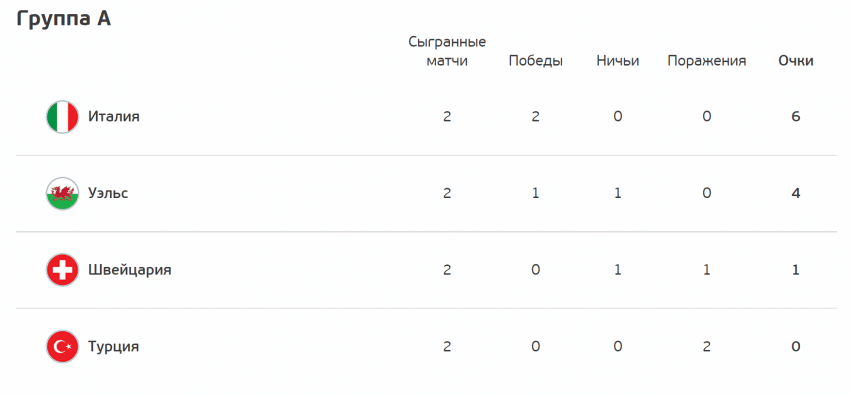
Task: Click the Switzerland flag icon
Action: (x=62, y=270)
